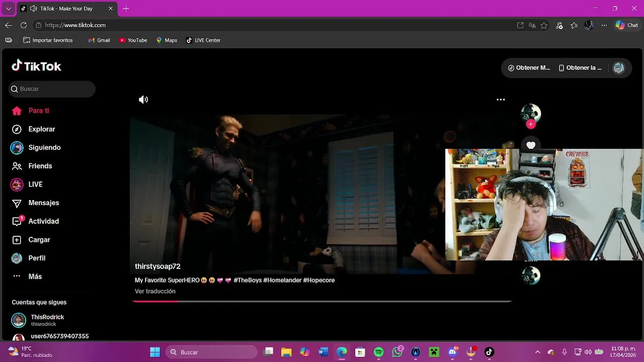Open the Maps bookmark

tap(167, 40)
